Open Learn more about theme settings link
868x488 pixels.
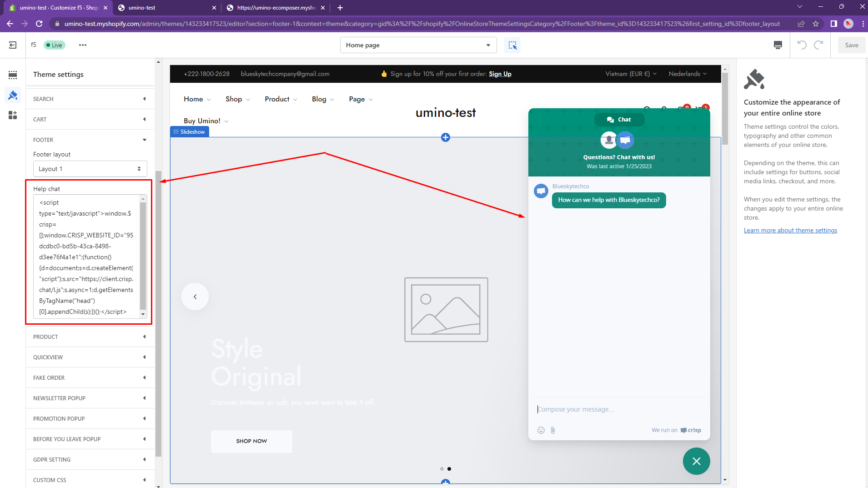[x=790, y=231]
